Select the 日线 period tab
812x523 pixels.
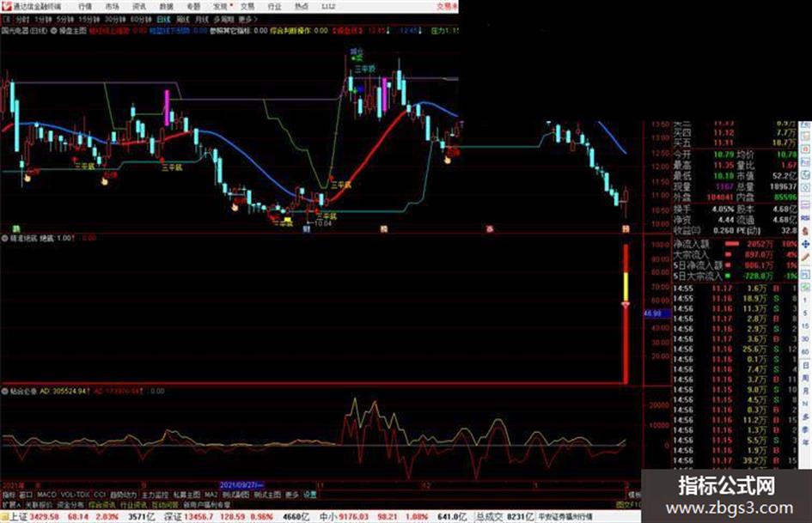click(x=163, y=19)
